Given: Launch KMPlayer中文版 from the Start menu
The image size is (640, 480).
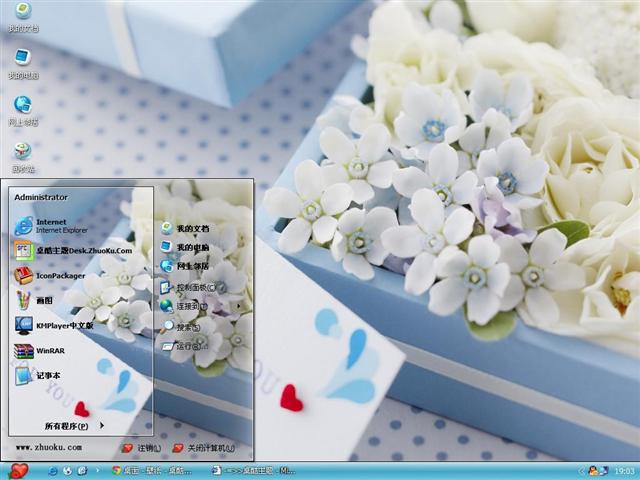Looking at the screenshot, I should [x=54, y=325].
